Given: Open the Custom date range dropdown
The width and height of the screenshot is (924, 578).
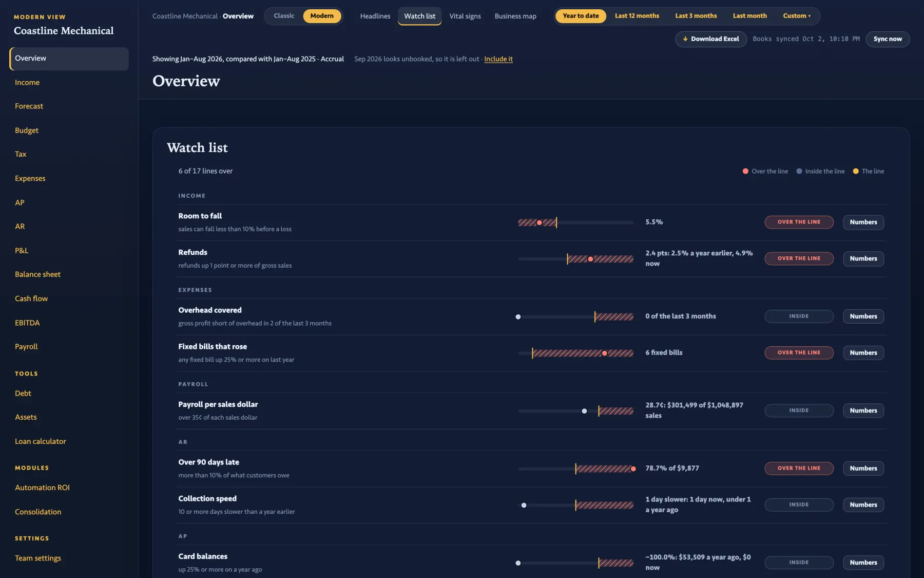Looking at the screenshot, I should pyautogui.click(x=797, y=16).
